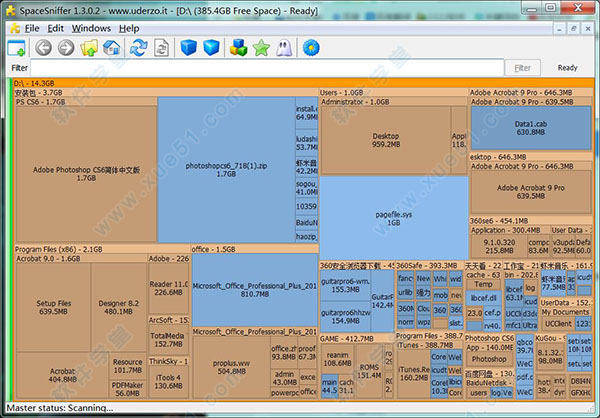The image size is (600, 418).
Task: Select the Application - 300.4MB header
Action: click(509, 230)
